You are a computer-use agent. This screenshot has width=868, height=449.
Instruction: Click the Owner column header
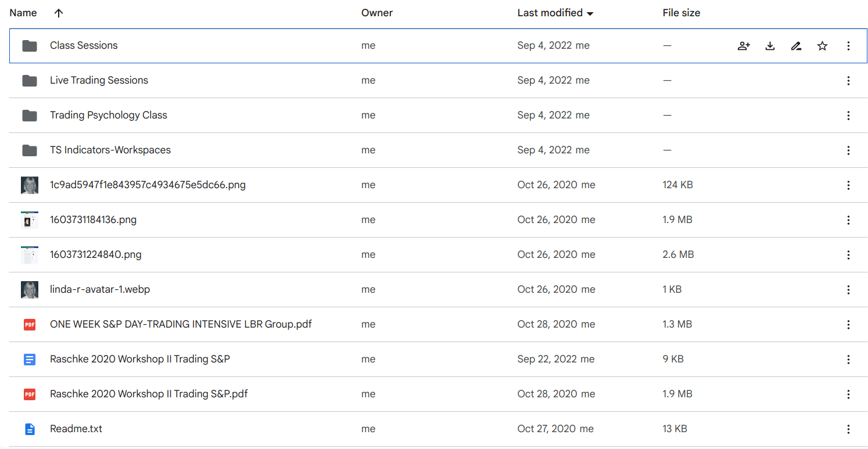(377, 13)
